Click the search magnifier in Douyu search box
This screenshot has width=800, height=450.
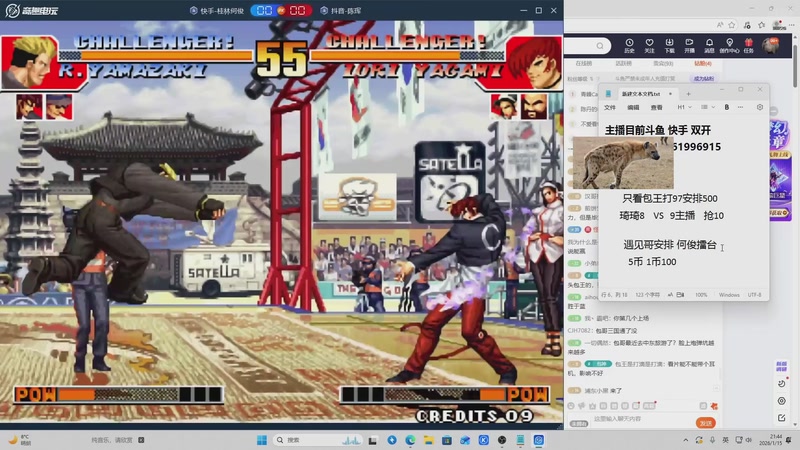600,46
